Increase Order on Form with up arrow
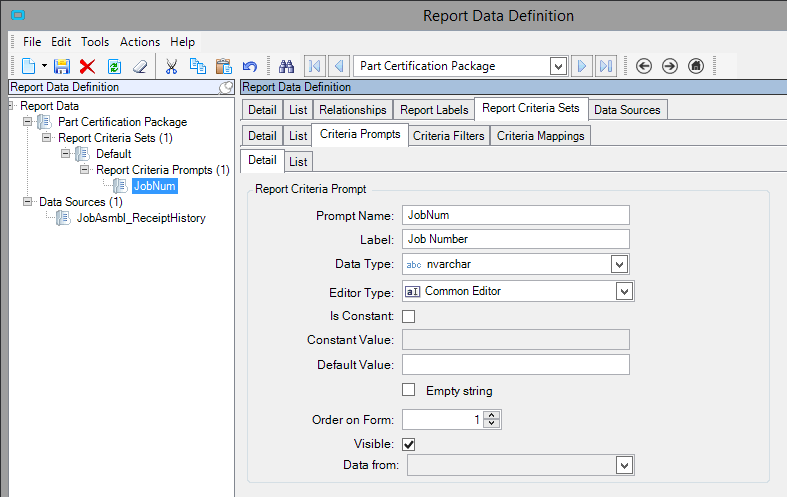Image resolution: width=787 pixels, height=497 pixels. coord(491,416)
